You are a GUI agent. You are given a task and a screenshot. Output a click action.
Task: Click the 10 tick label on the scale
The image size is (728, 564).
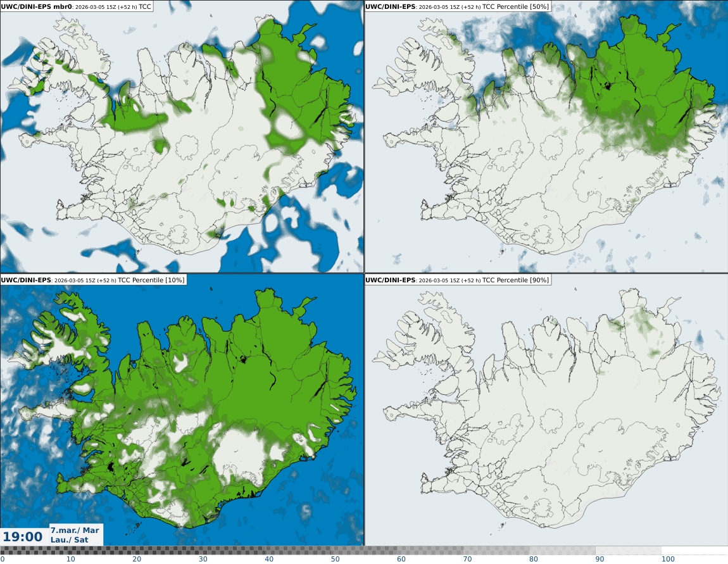pyautogui.click(x=70, y=559)
